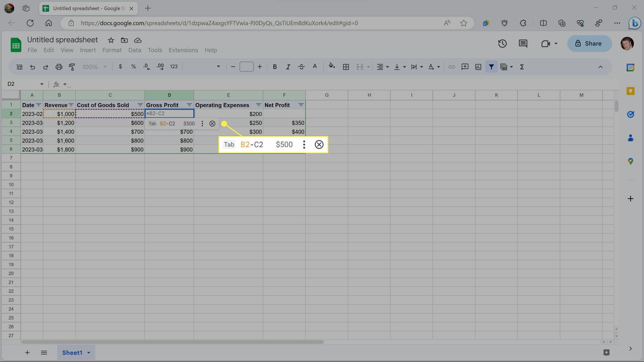Screen dimensions: 644x362
Task: Click the Share button
Action: [x=589, y=43]
